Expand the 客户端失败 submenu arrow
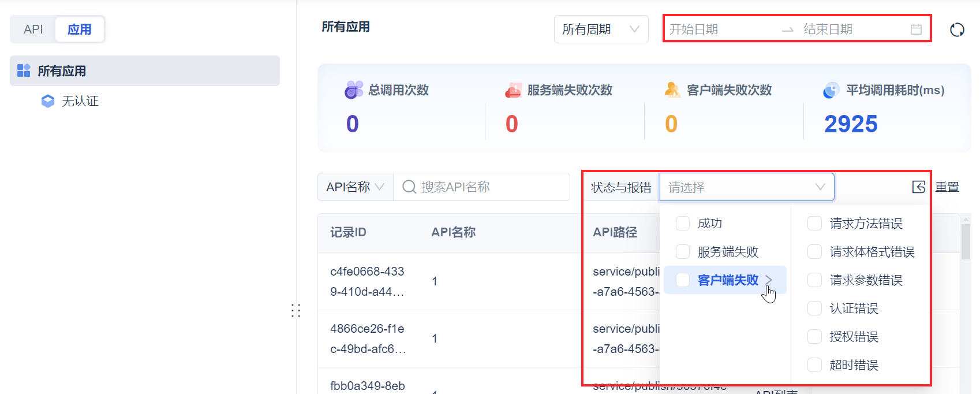Screen dimensions: 980x394 coord(769,280)
